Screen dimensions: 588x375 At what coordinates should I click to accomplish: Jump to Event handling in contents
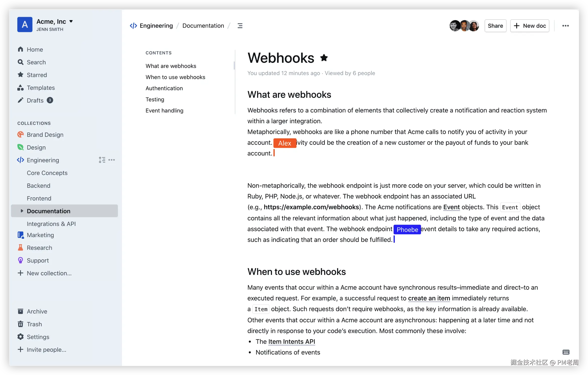pyautogui.click(x=164, y=110)
